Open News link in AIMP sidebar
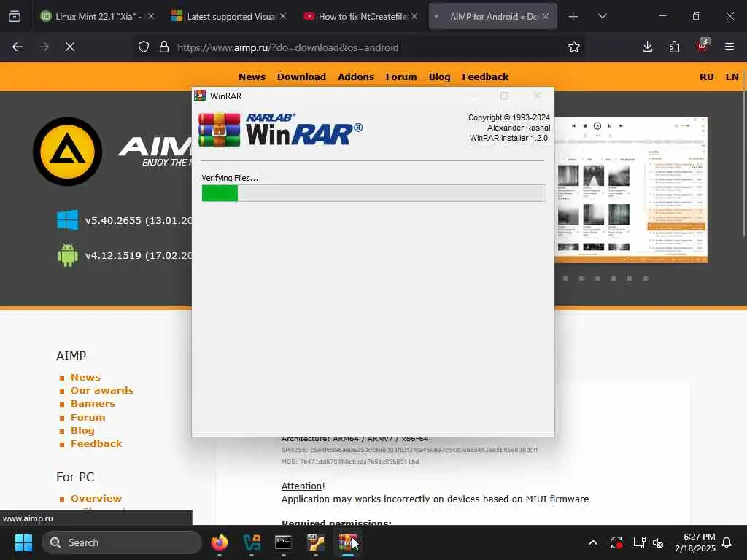 point(86,378)
